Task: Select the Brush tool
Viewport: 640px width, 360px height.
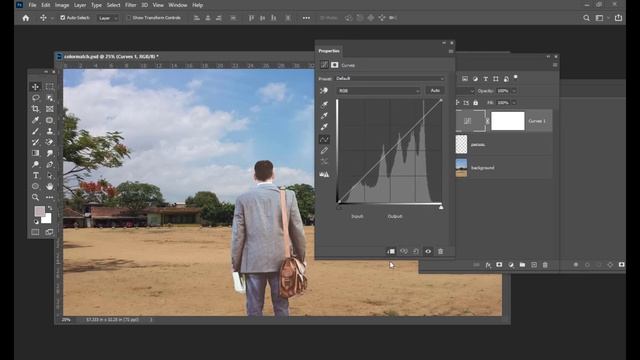Action: coord(36,131)
